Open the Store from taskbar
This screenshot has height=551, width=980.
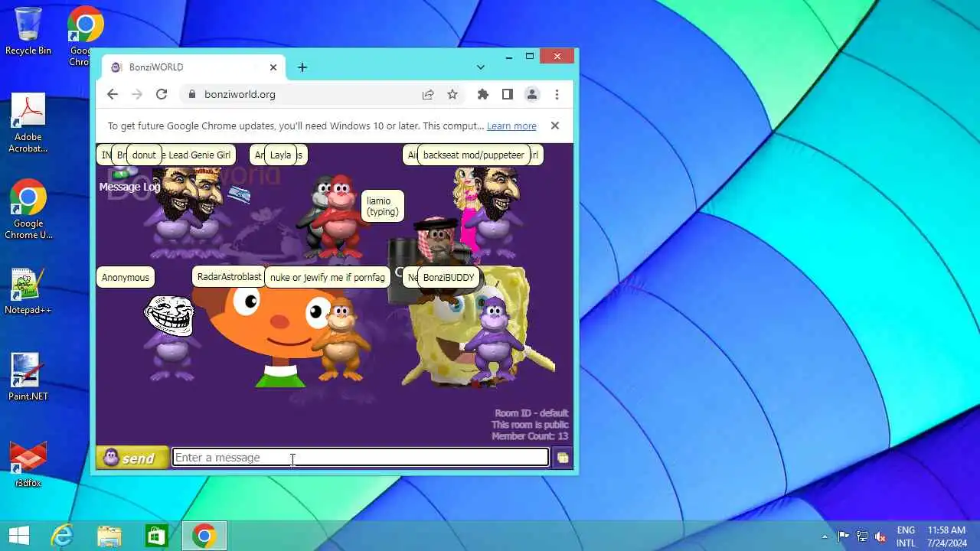156,536
